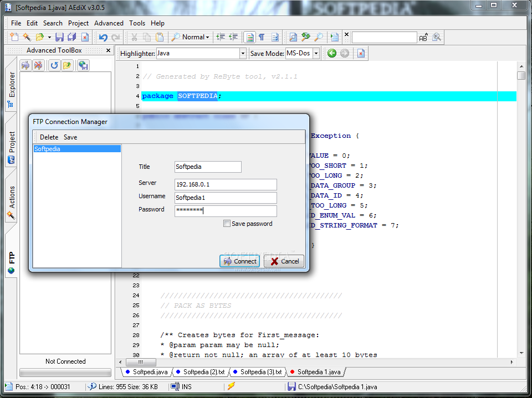The image size is (532, 398).
Task: Click the Go to line icon
Action: 335,37
